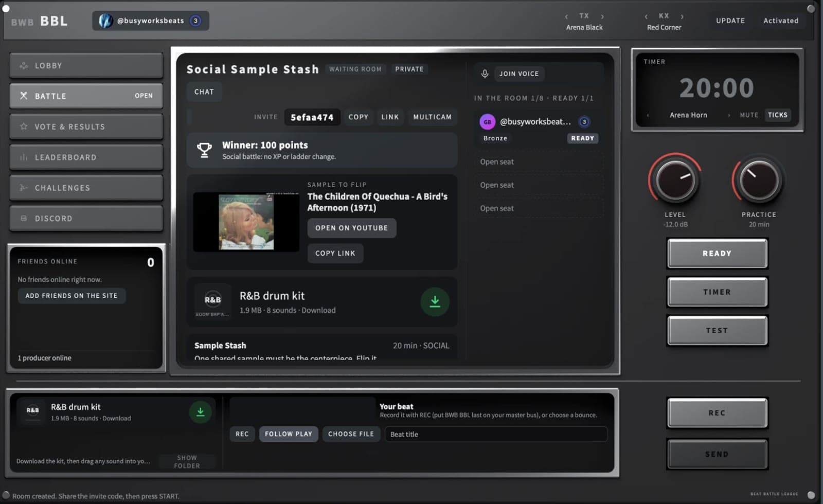This screenshot has width=823, height=504.
Task: Copy the invite code with COPY button
Action: click(x=359, y=117)
